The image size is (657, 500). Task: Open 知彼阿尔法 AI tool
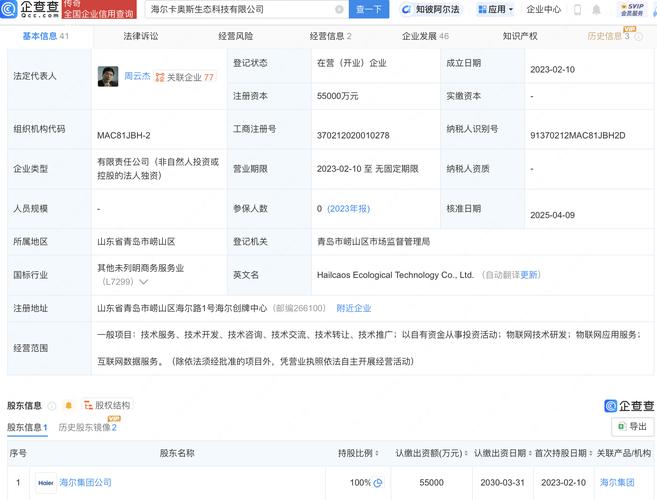coord(432,9)
